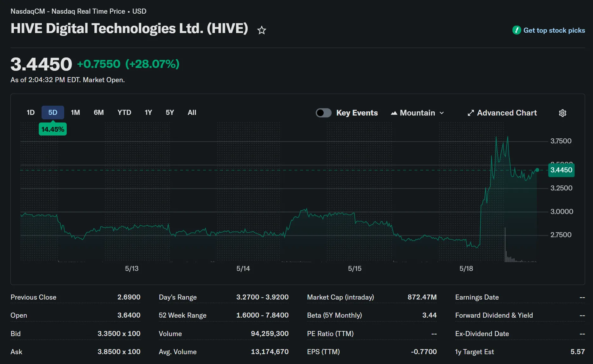This screenshot has height=364, width=593.
Task: Click the Advanced Chart expand arrows icon
Action: click(471, 113)
